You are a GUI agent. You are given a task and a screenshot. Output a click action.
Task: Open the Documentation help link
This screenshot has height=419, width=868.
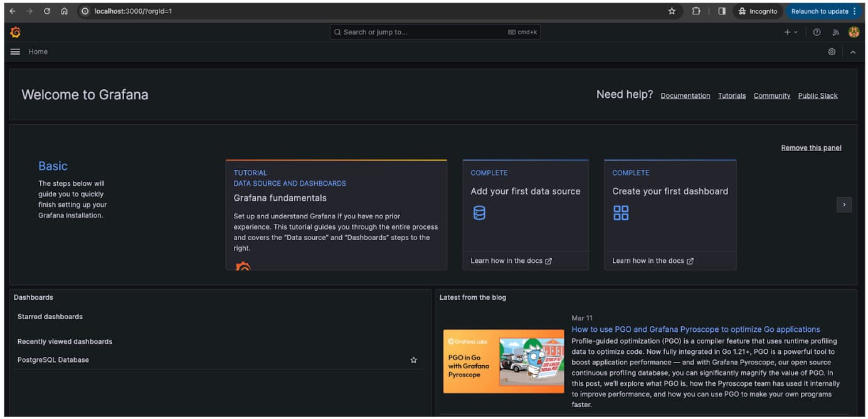click(685, 96)
